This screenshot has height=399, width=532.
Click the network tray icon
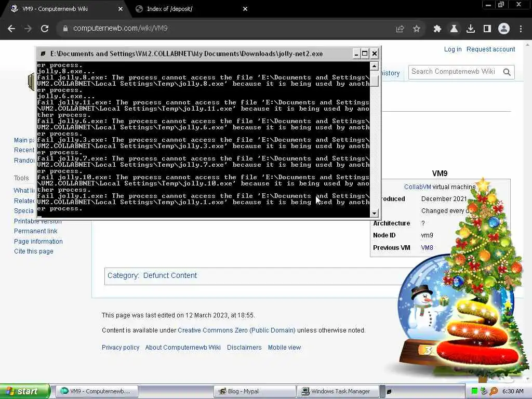(484, 391)
